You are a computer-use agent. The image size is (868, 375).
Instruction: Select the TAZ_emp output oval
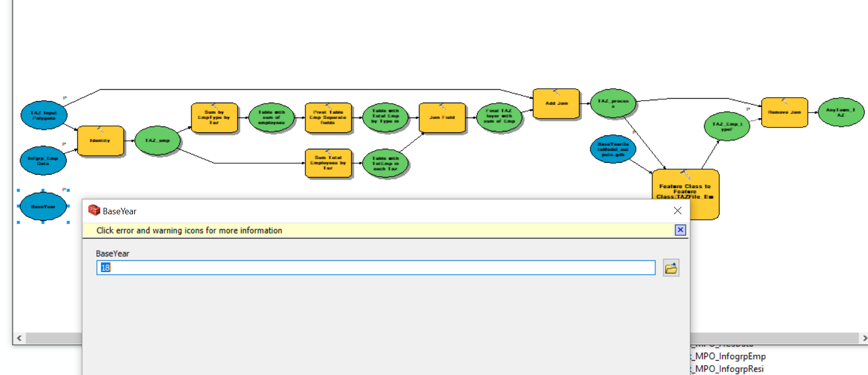pyautogui.click(x=157, y=141)
